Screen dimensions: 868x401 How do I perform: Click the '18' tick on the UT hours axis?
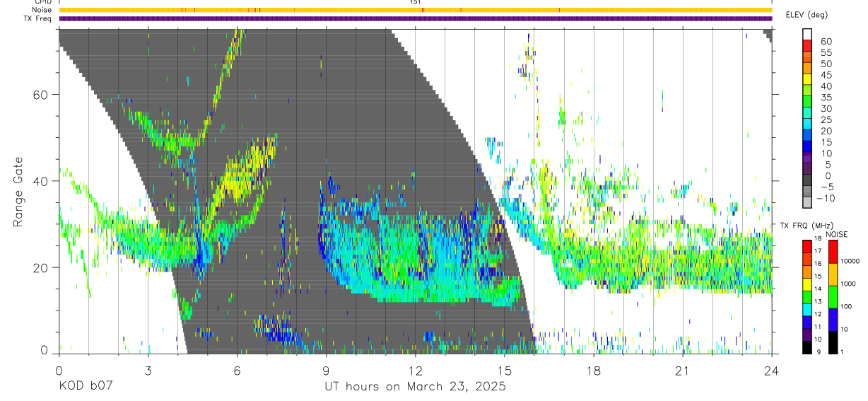(594, 371)
